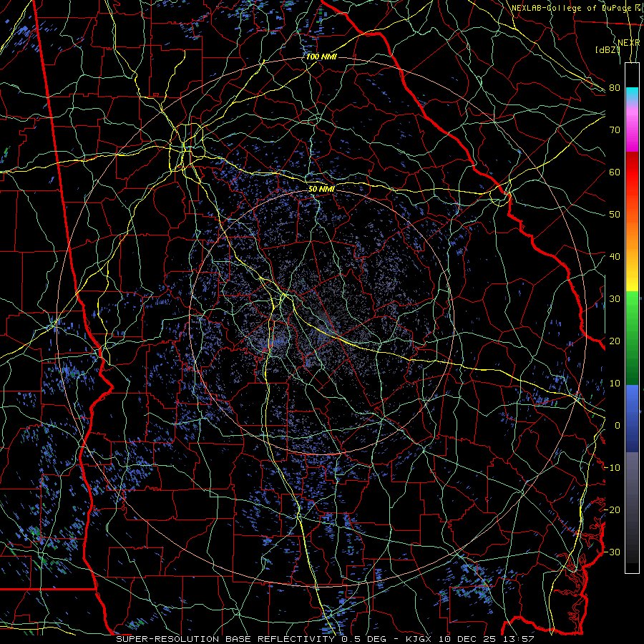Click the "SUPER-RESOLUTION BASE REFLECTIVITY" product title
The width and height of the screenshot is (644, 644).
[225, 639]
